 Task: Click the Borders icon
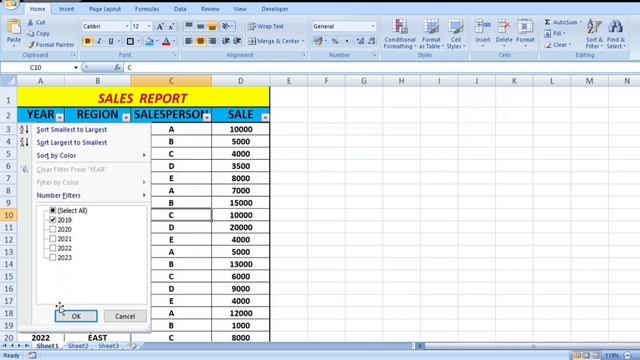pyautogui.click(x=130, y=41)
